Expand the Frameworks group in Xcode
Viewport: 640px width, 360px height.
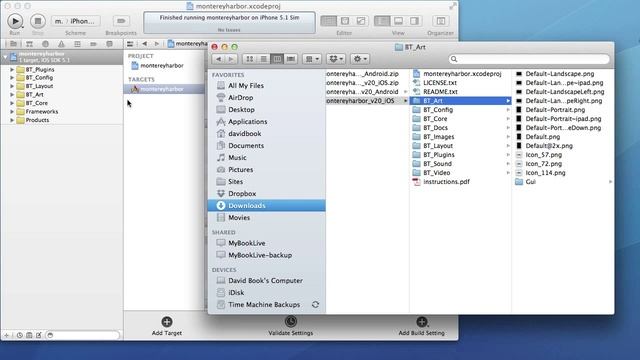pos(12,111)
